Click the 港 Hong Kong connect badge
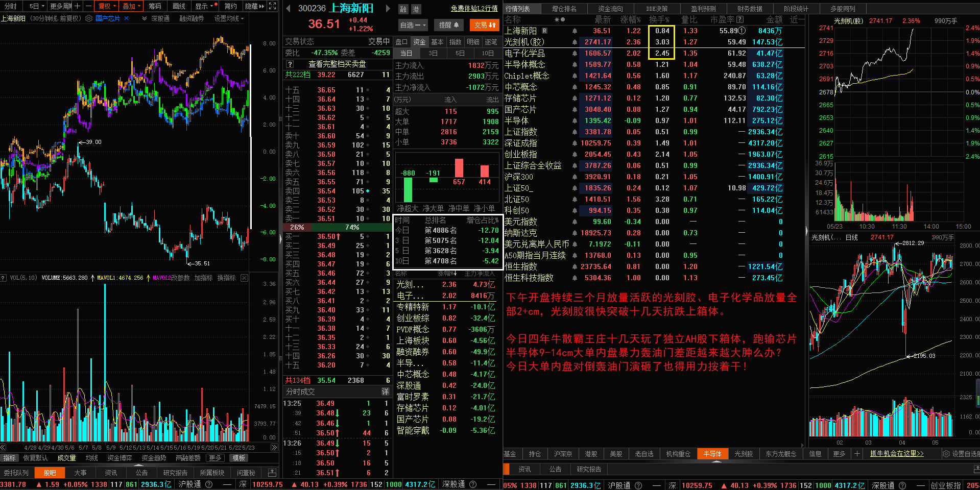Screen dimensions: 980x490 pyautogui.click(x=416, y=9)
